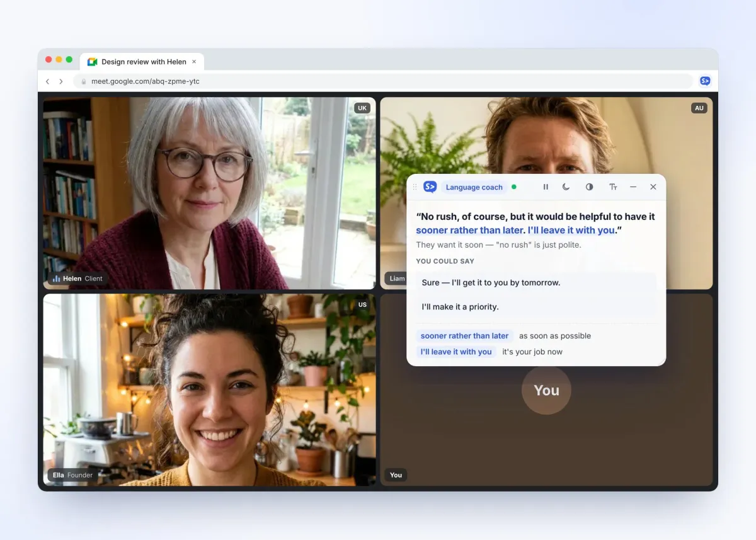Click the red window close dot

pos(49,59)
